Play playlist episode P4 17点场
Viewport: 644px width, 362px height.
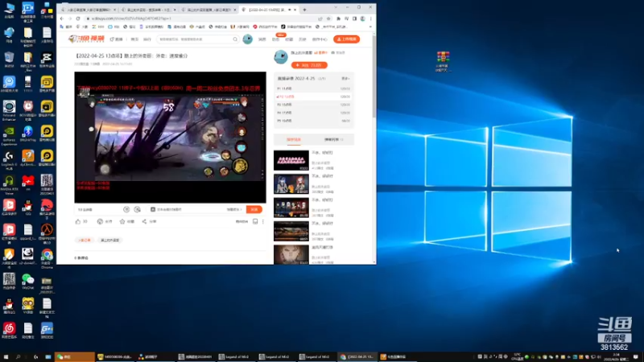click(x=314, y=113)
